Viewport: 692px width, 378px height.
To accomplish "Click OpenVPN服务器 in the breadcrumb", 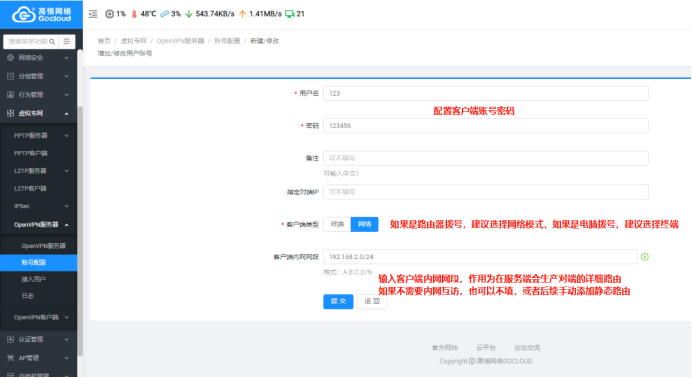I will click(181, 41).
